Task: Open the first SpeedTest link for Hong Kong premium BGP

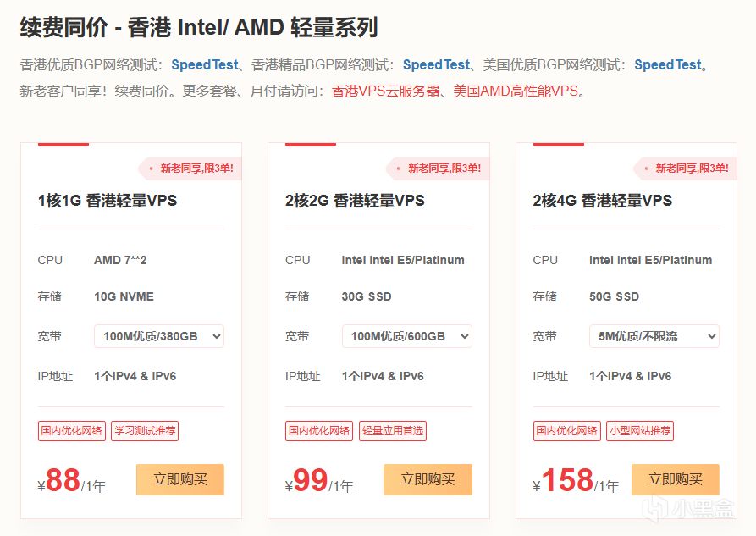Action: [x=204, y=64]
